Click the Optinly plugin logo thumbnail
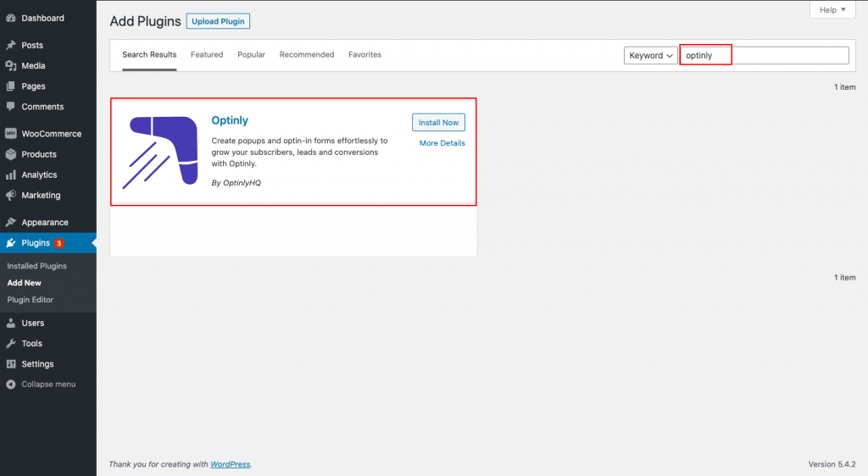The height and width of the screenshot is (476, 868). 160,152
